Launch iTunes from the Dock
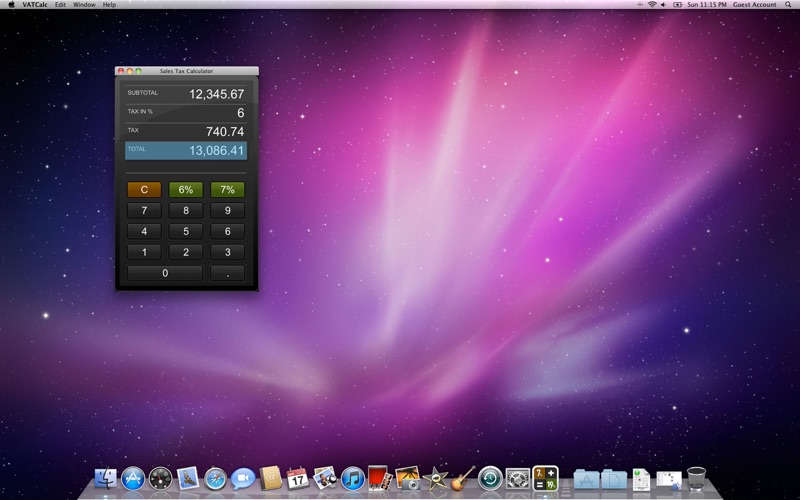 [x=353, y=479]
